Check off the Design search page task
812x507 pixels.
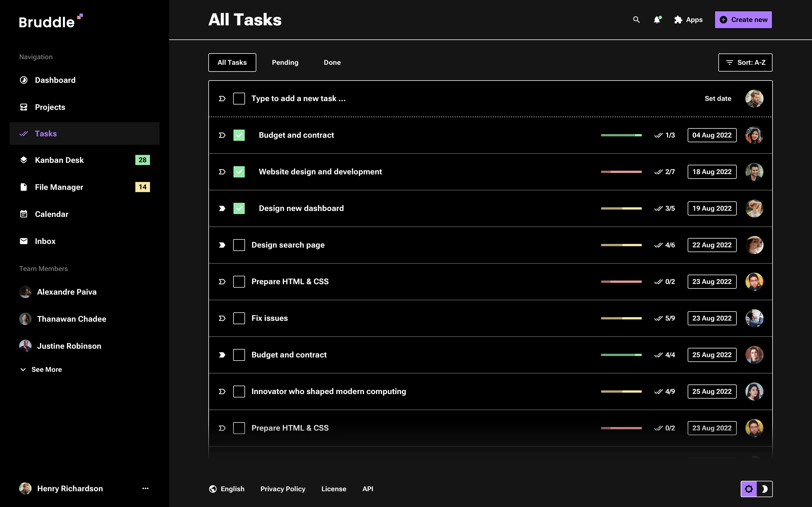click(239, 245)
